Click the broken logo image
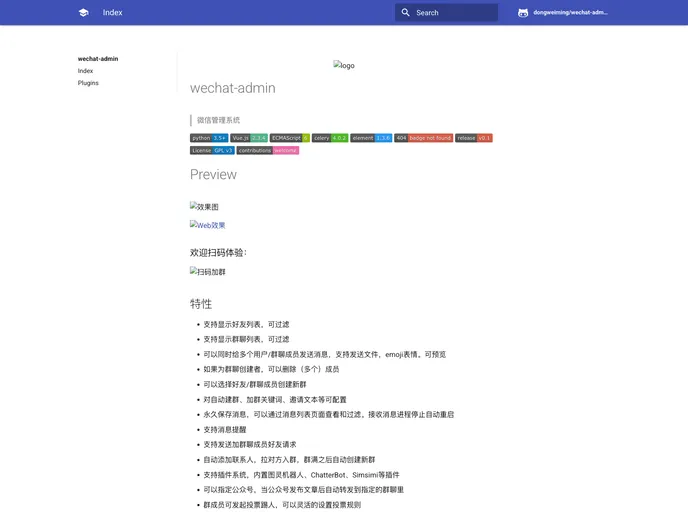Screen dimensions: 688x512 point(344,65)
